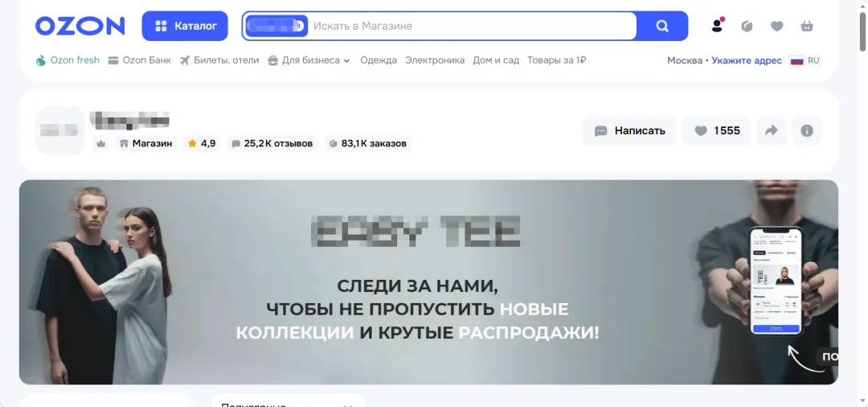Like the store with the 1555 heart button
This screenshot has width=868, height=407.
[x=716, y=130]
